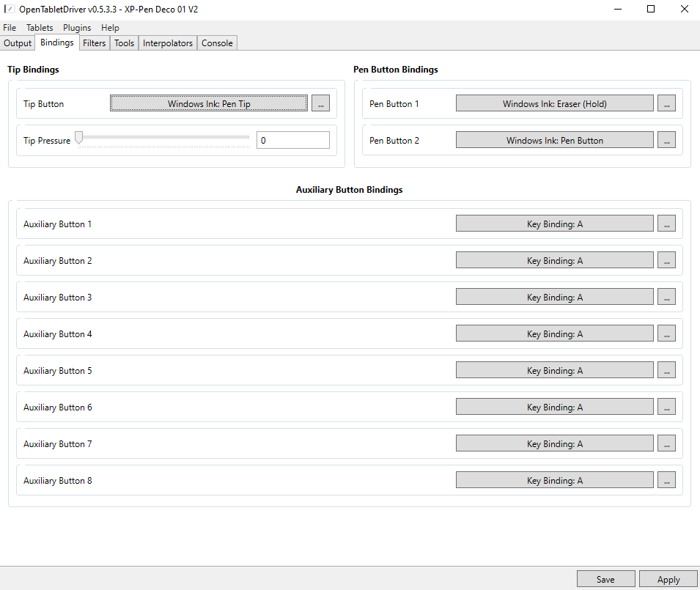Screen dimensions: 700x590
Task: Minimize the OpenTabletDriver window
Action: [618, 9]
